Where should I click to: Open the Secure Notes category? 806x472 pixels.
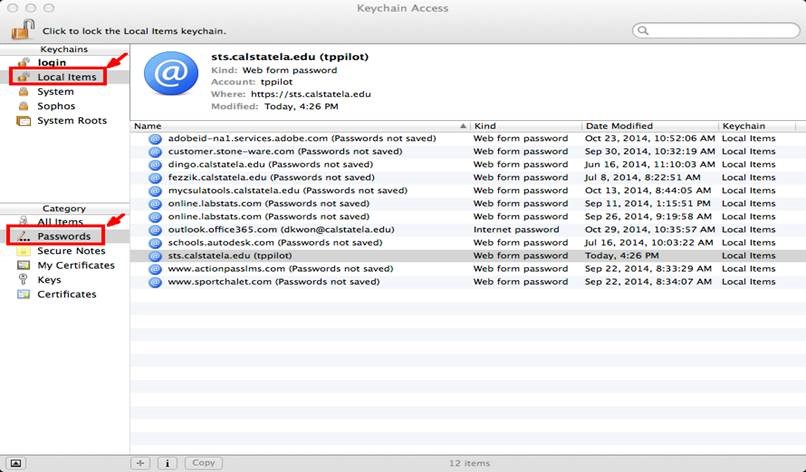71,251
